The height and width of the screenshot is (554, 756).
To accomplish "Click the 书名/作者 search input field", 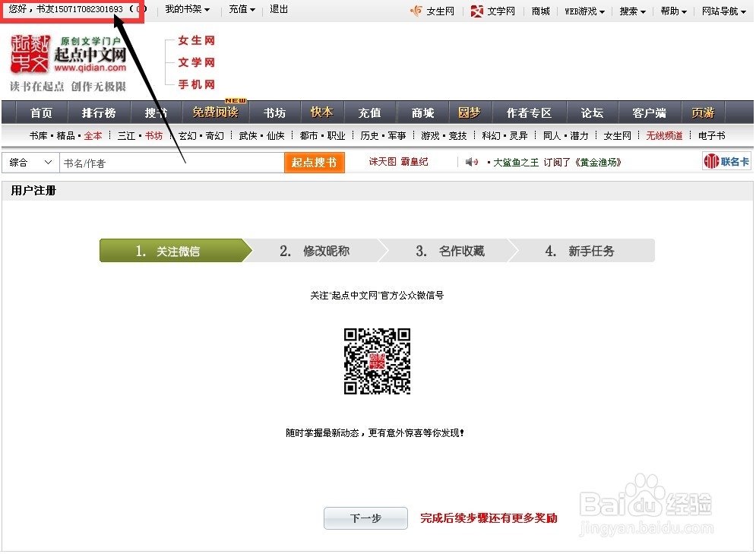I will (x=172, y=163).
